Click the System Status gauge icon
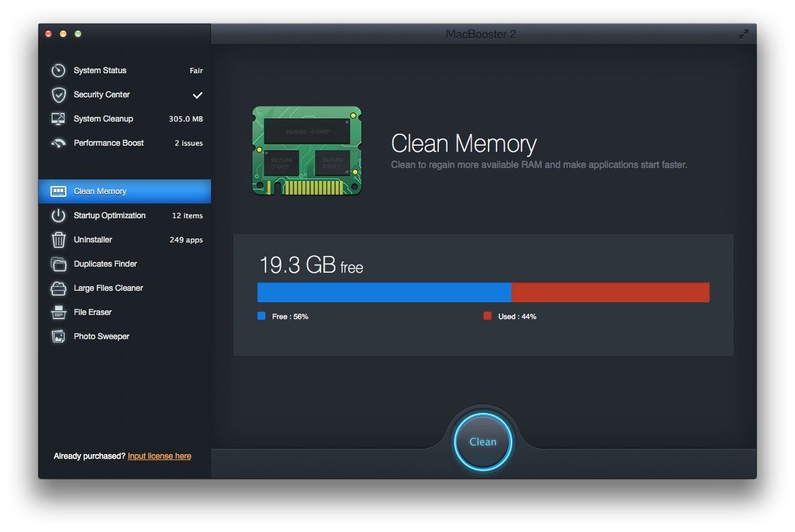Viewport: 795px width, 532px height. pos(58,71)
